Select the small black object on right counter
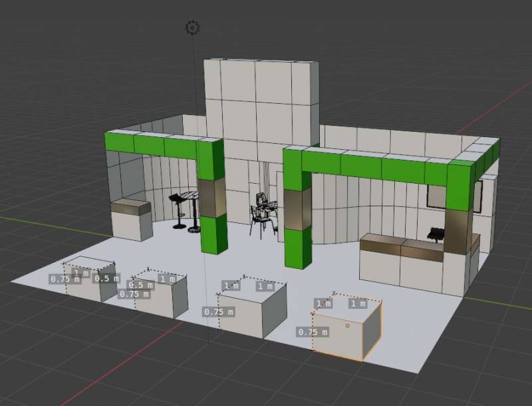 coord(436,233)
